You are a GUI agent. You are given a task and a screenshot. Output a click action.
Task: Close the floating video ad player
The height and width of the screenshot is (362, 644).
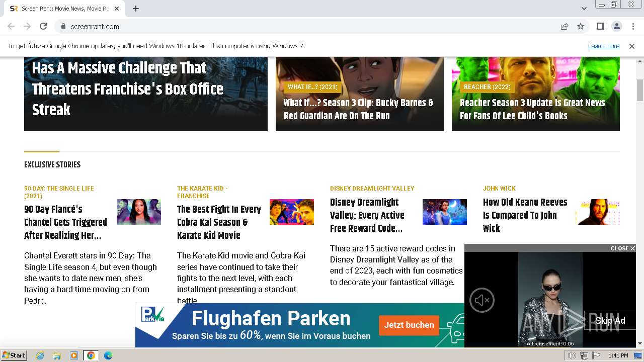pos(622,248)
